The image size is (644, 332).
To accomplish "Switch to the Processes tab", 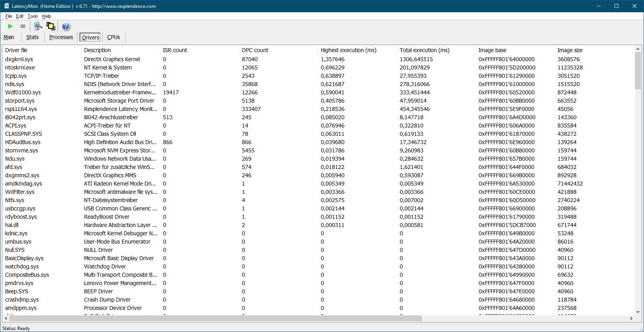I will click(x=61, y=37).
